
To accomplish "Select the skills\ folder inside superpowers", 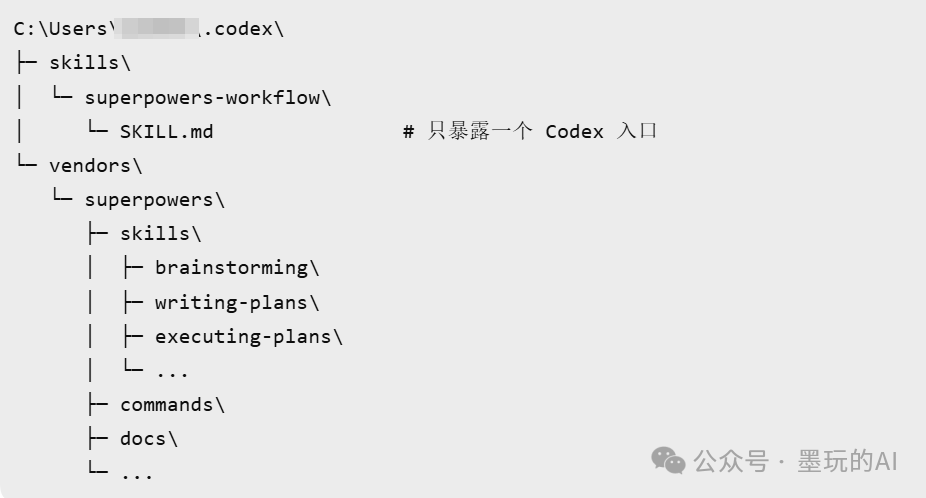I will click(161, 233).
